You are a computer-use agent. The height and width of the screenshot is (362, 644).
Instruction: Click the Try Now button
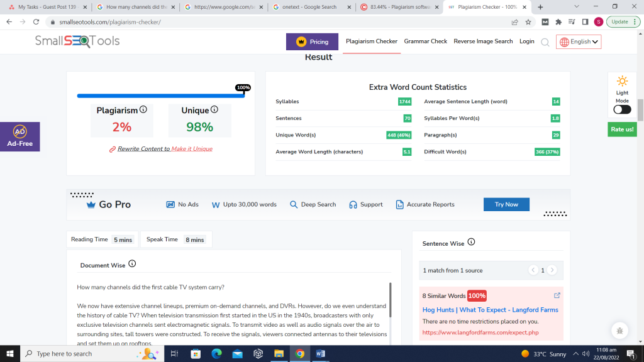506,204
